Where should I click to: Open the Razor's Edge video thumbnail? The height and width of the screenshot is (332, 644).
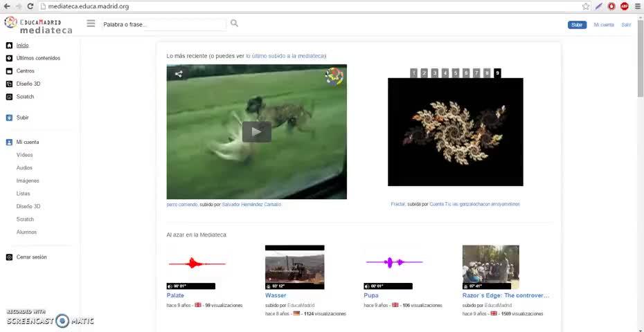[x=491, y=267]
